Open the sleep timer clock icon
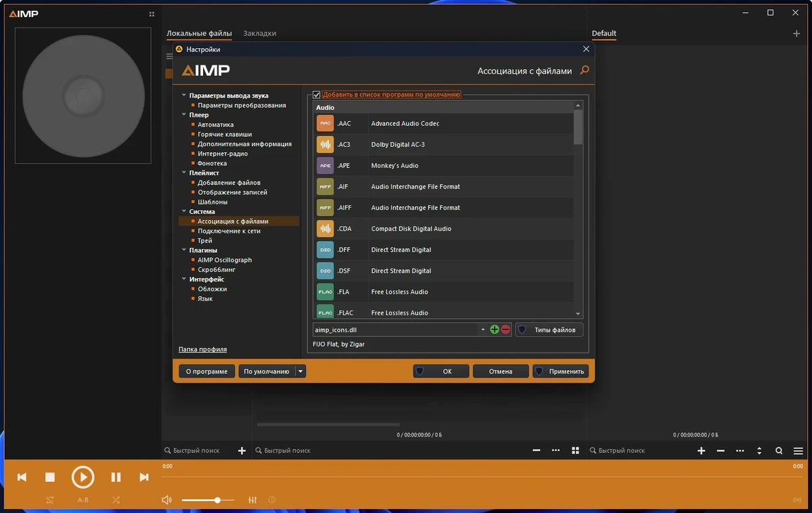Image resolution: width=812 pixels, height=513 pixels. [x=272, y=500]
